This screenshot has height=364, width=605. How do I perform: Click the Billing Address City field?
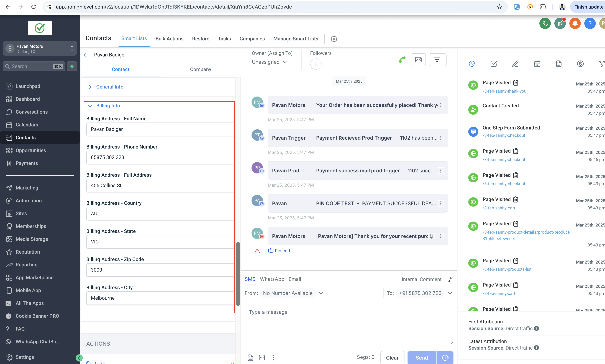(x=160, y=298)
